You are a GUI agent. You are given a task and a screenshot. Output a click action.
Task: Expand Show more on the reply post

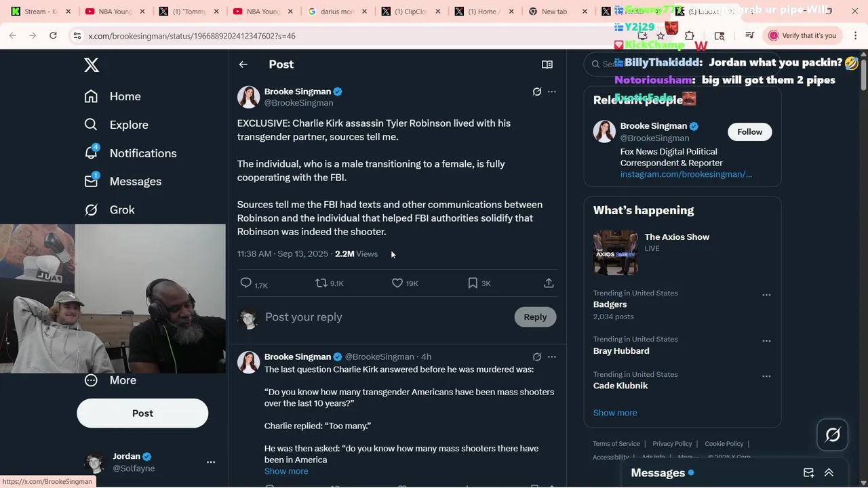tap(286, 471)
